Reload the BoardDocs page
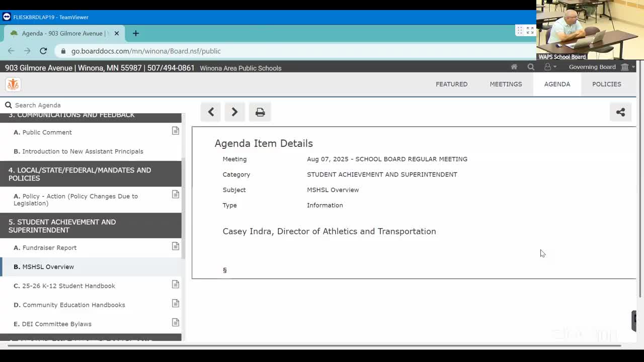The height and width of the screenshot is (362, 644). click(43, 51)
